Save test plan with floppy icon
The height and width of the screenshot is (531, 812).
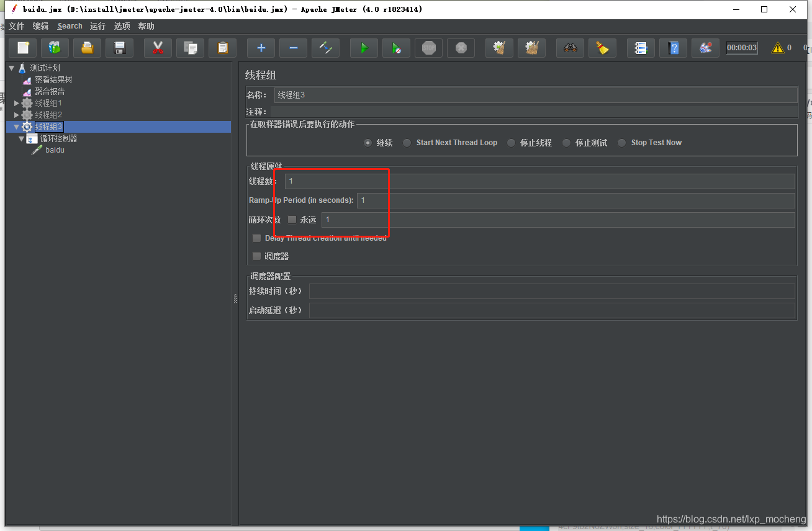(120, 48)
